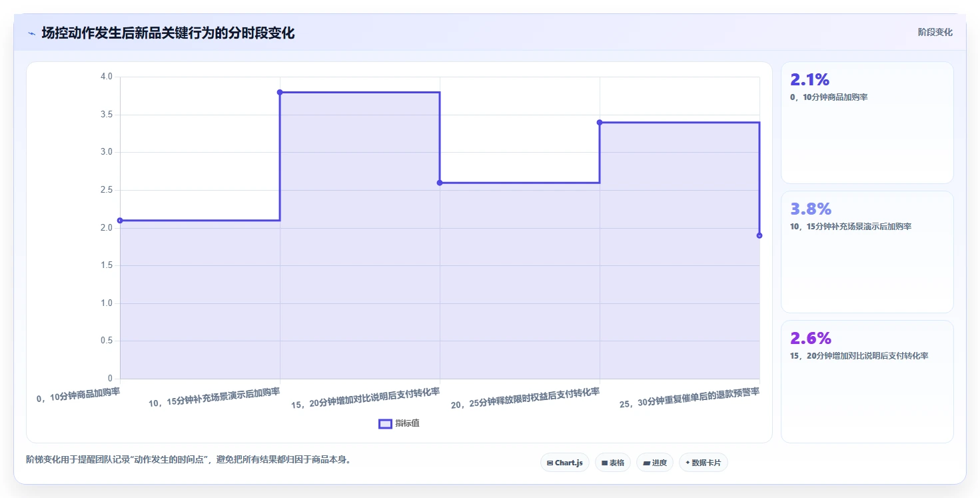
Task: Click the data point at 2.1 for 0，10分钟
Action: click(x=120, y=221)
